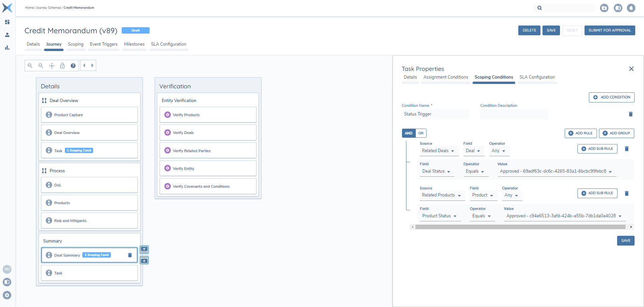Open settings gear in left sidebar
The image size is (644, 307).
(x=7, y=295)
